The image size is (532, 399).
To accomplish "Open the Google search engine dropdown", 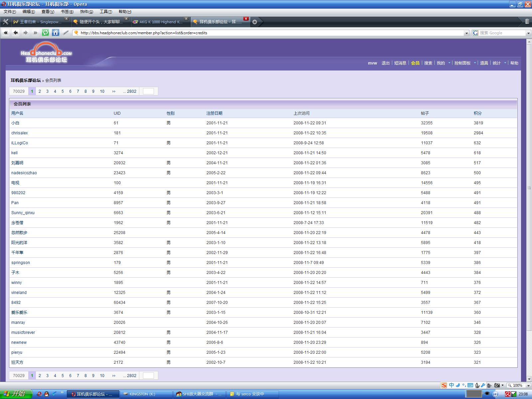I will 528,33.
